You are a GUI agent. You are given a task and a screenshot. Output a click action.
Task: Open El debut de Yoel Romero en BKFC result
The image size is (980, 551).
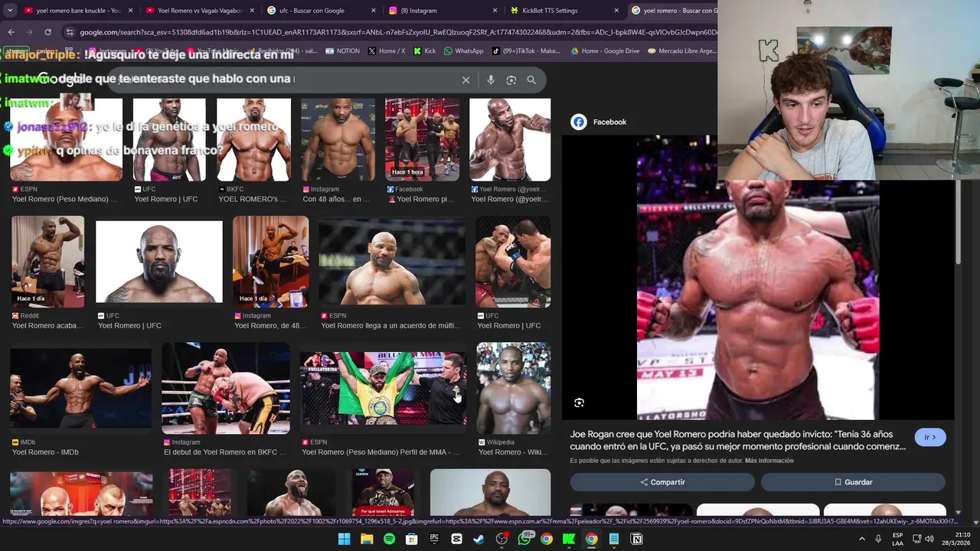coord(224,452)
